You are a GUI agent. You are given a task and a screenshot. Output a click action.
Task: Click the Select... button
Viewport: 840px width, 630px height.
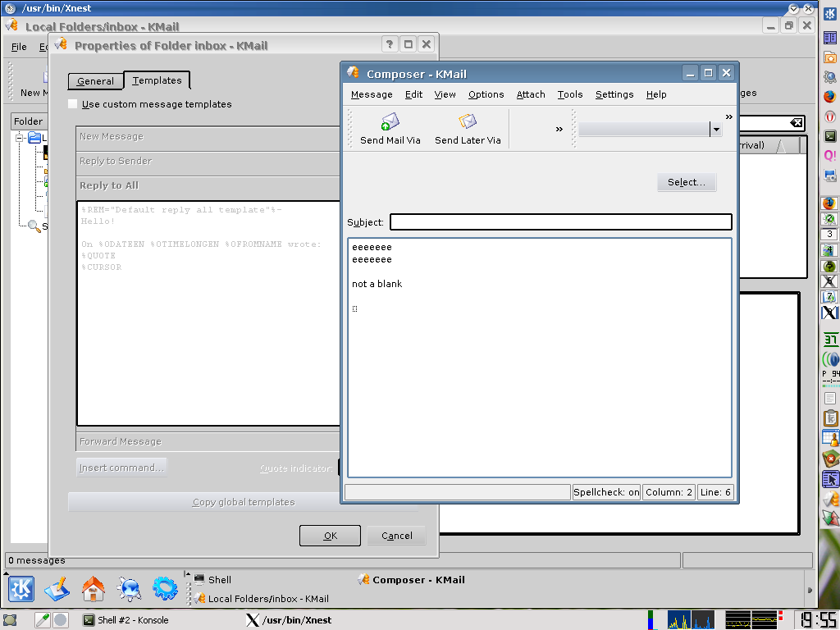click(687, 182)
